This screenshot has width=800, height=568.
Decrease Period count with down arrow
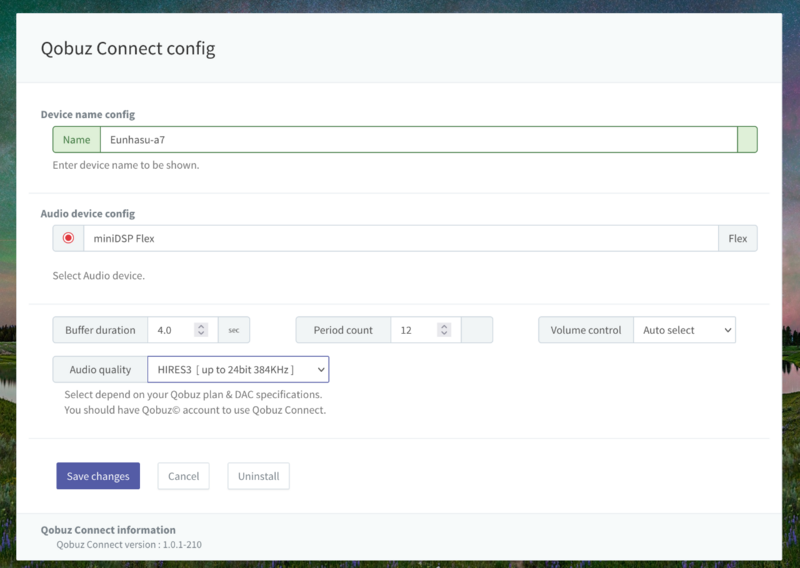[x=444, y=334]
